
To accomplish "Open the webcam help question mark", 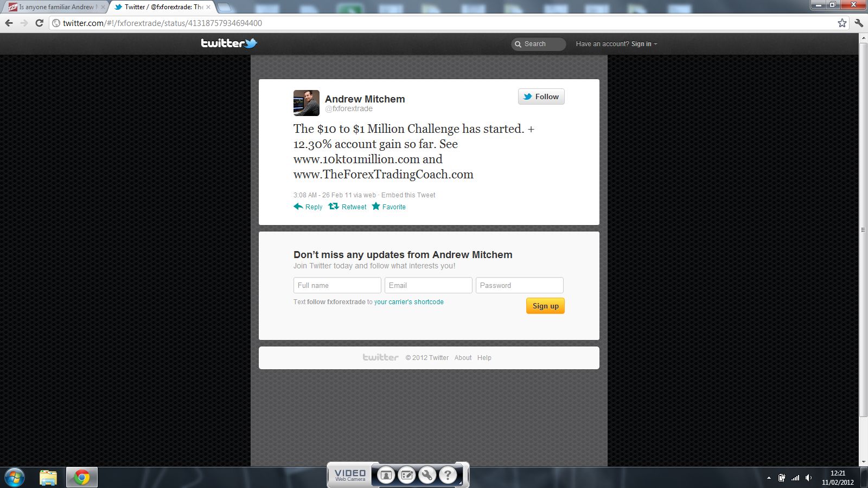I will tap(448, 476).
